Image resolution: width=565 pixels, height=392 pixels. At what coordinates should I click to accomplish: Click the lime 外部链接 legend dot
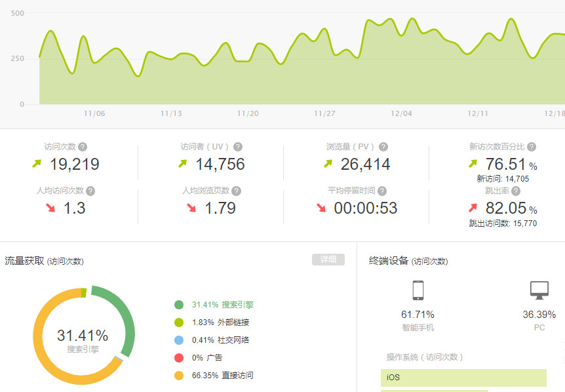(179, 323)
